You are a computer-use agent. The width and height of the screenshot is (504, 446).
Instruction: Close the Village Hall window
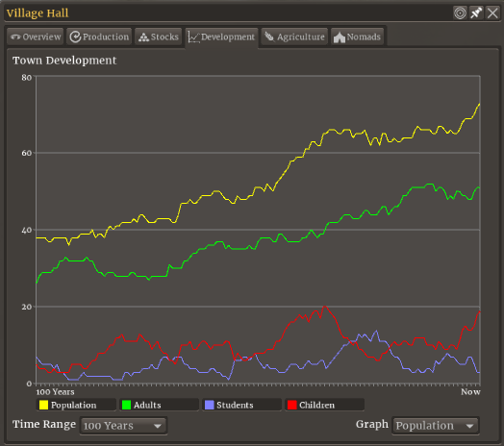[x=492, y=13]
